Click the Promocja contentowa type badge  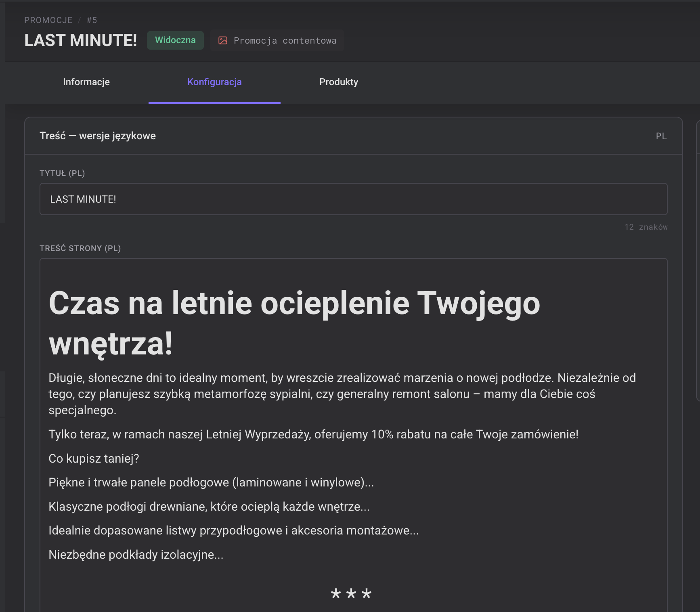pos(277,40)
